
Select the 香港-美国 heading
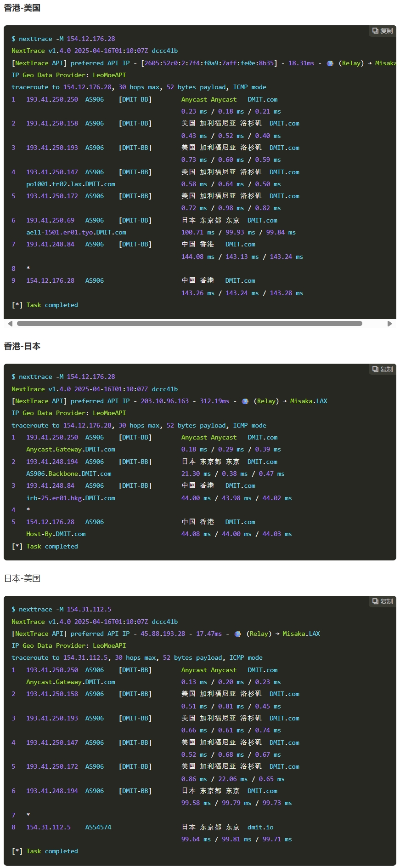tap(22, 8)
